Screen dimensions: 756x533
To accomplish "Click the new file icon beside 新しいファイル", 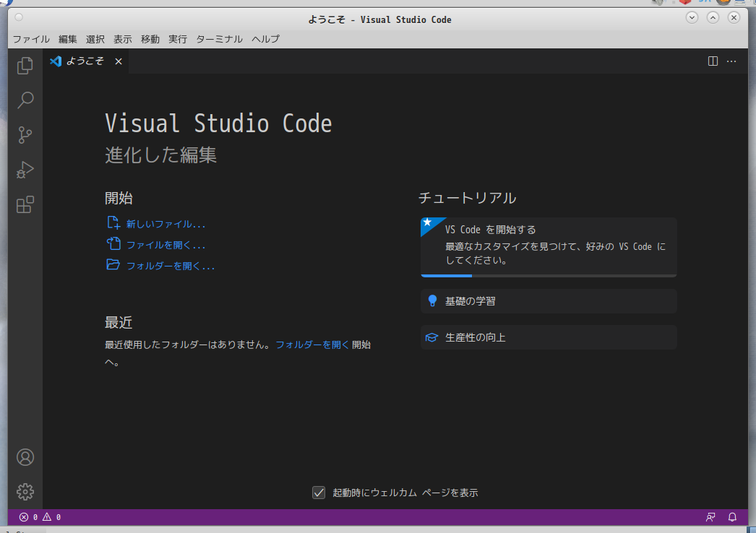I will tap(113, 222).
